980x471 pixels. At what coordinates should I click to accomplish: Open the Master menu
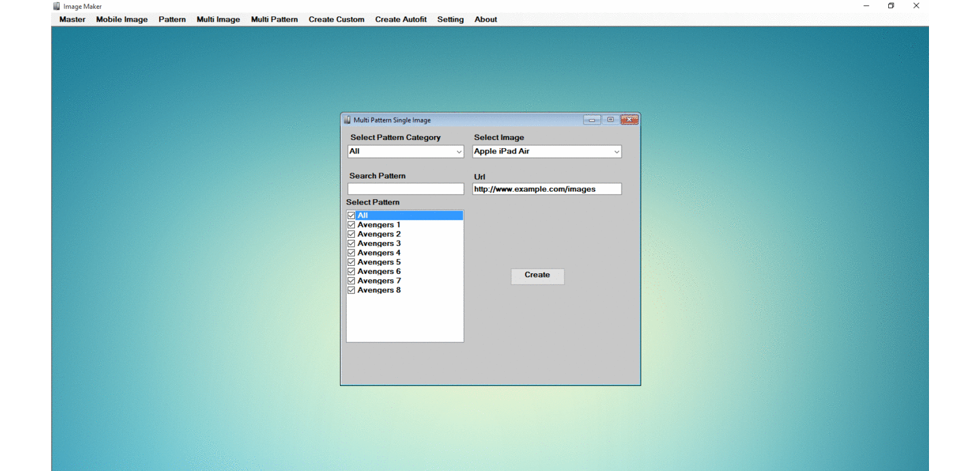click(x=72, y=20)
